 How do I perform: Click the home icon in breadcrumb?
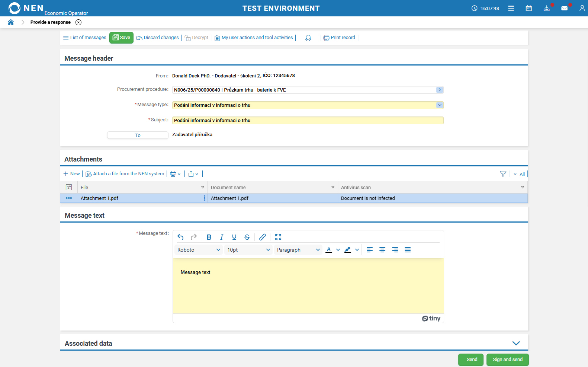pos(11,22)
